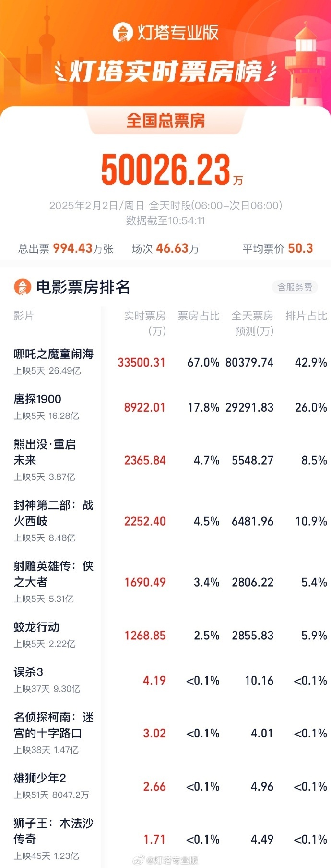
Task: Toggle the 含服务费 badge
Action: (x=294, y=287)
